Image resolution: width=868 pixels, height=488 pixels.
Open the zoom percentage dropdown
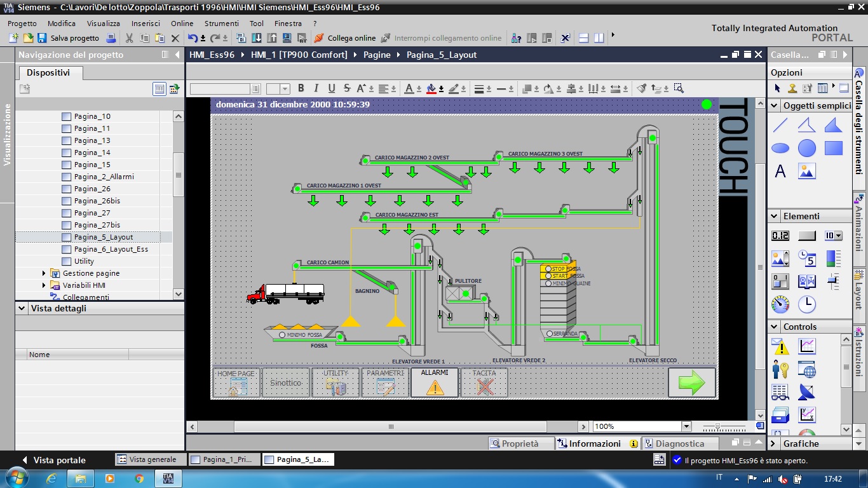click(x=686, y=426)
